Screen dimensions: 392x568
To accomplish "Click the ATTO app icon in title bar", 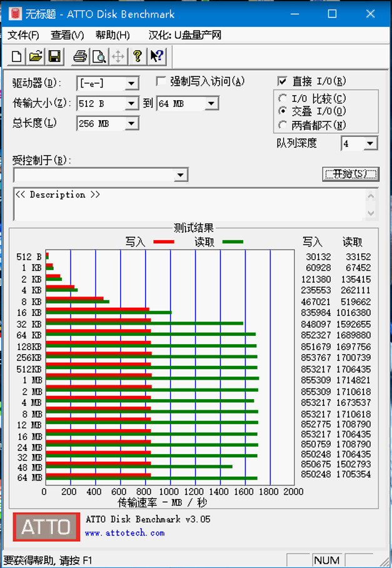I will (x=15, y=14).
